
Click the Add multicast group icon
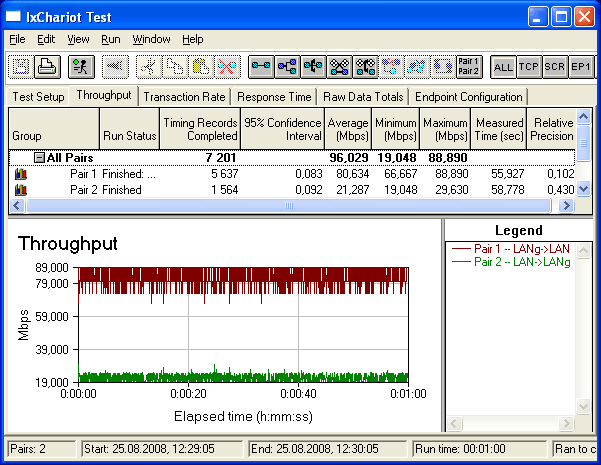287,67
